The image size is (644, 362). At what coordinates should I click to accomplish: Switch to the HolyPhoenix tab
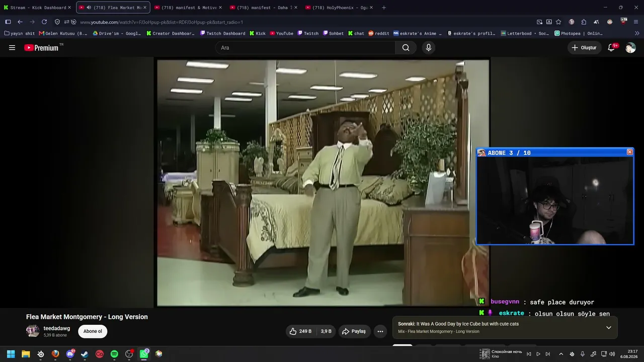pyautogui.click(x=339, y=8)
